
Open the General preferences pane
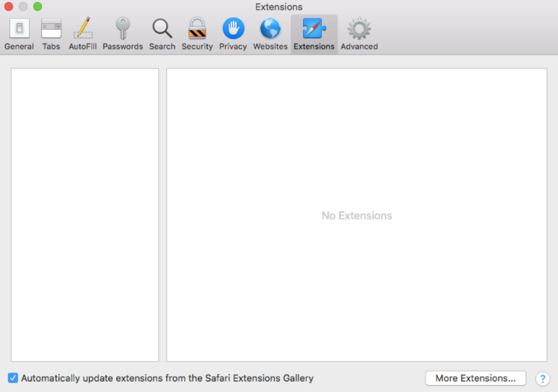[x=19, y=34]
